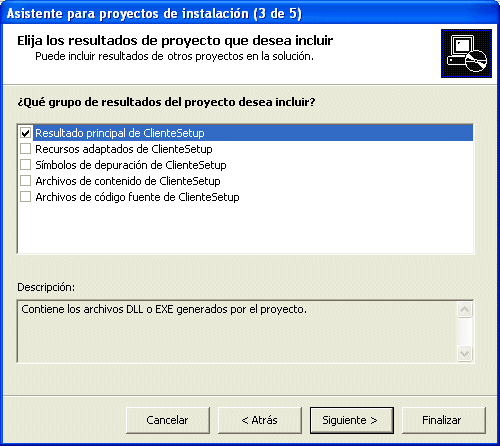
Task: Click the Descripción text area
Action: [x=237, y=331]
